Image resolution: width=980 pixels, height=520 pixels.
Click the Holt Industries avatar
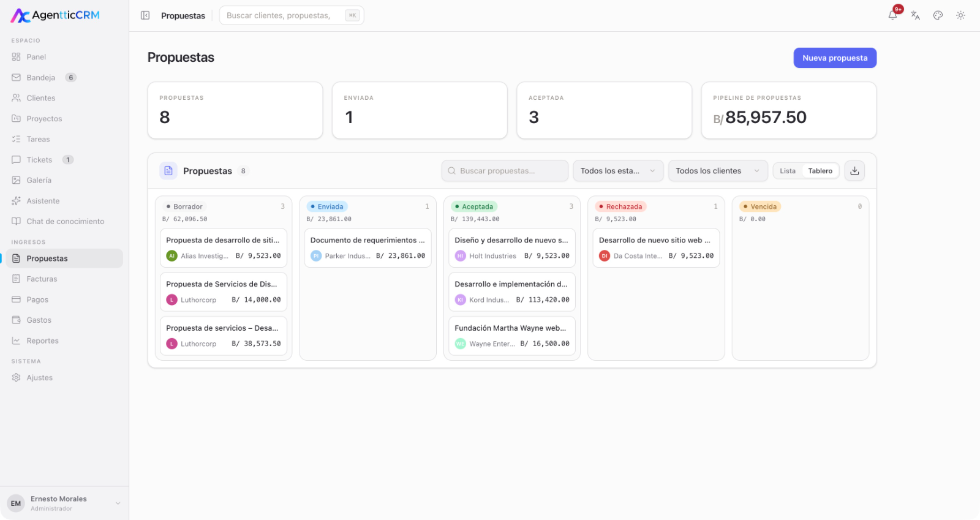(x=461, y=256)
